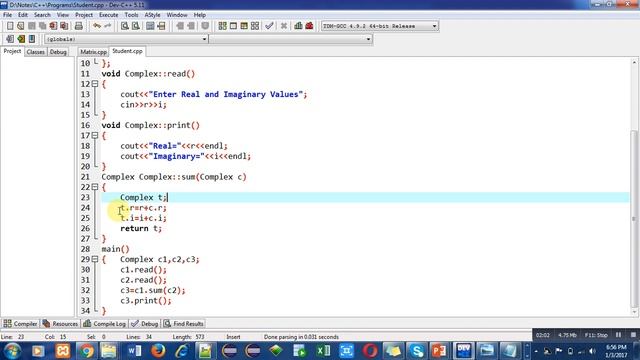Open the Find Results panel
This screenshot has width=640, height=360.
click(184, 324)
